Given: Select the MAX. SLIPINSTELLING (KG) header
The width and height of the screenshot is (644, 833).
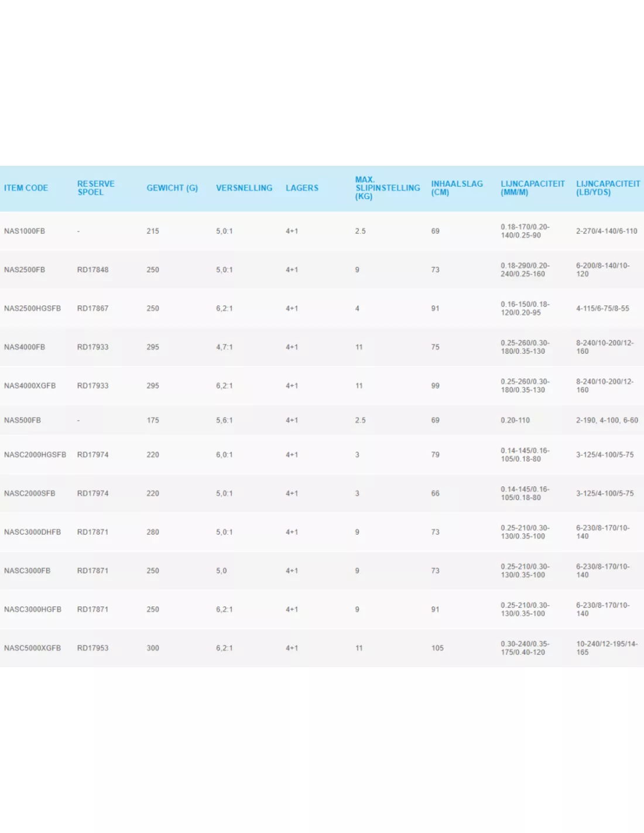Looking at the screenshot, I should (387, 188).
